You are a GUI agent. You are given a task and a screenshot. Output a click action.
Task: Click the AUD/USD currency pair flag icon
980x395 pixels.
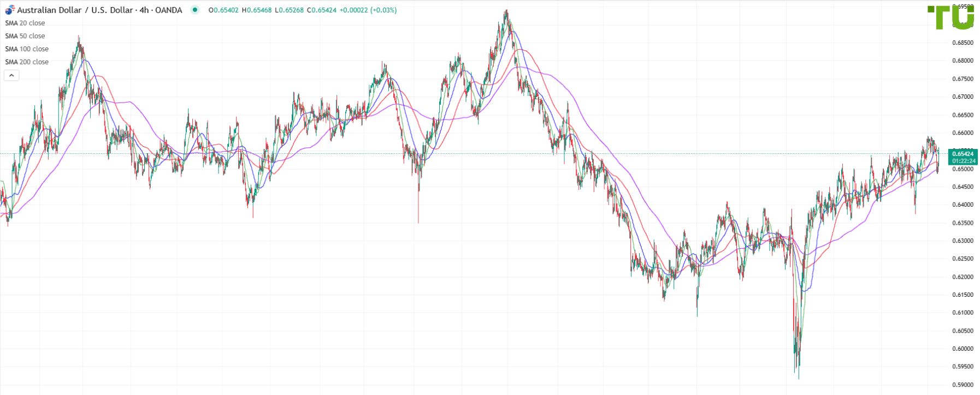(x=10, y=10)
